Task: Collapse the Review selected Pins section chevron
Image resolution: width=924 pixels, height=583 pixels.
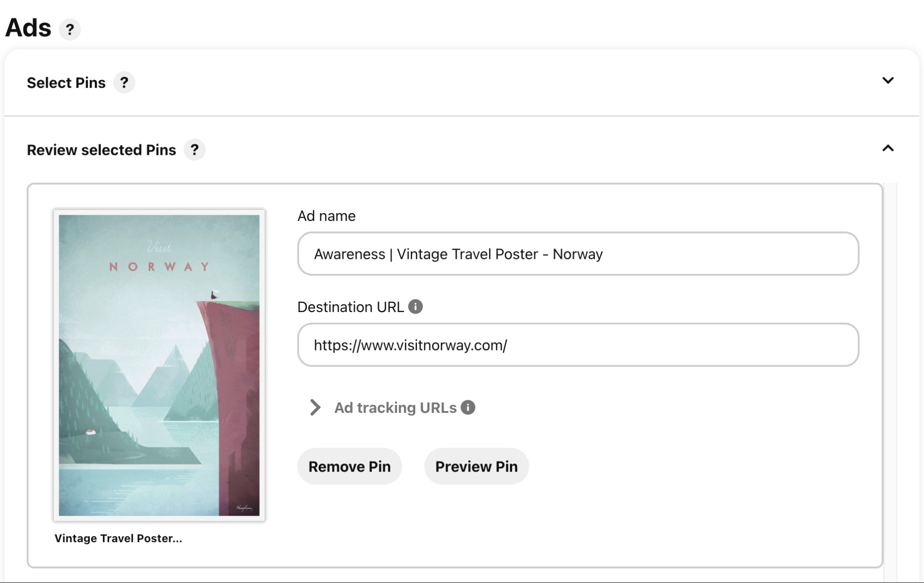Action: pyautogui.click(x=887, y=149)
